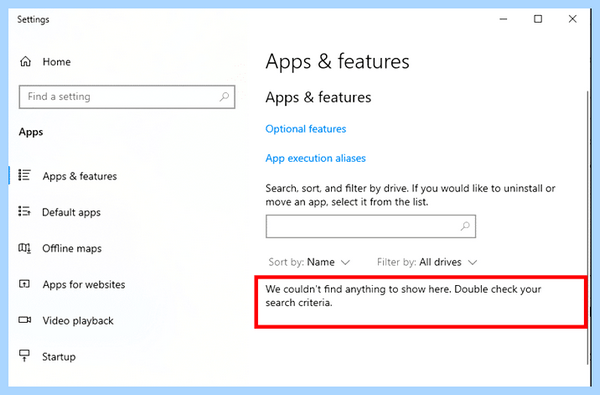Click the Home icon in sidebar

tap(26, 61)
